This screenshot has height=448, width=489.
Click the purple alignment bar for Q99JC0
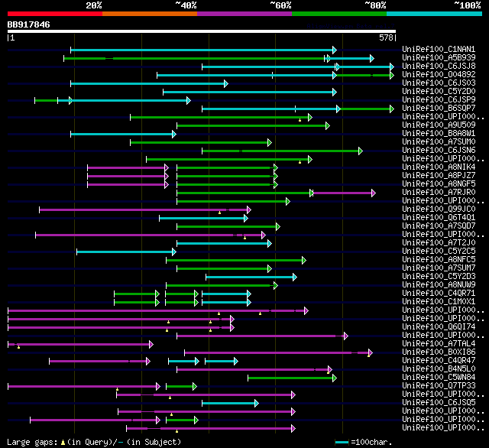click(x=145, y=210)
